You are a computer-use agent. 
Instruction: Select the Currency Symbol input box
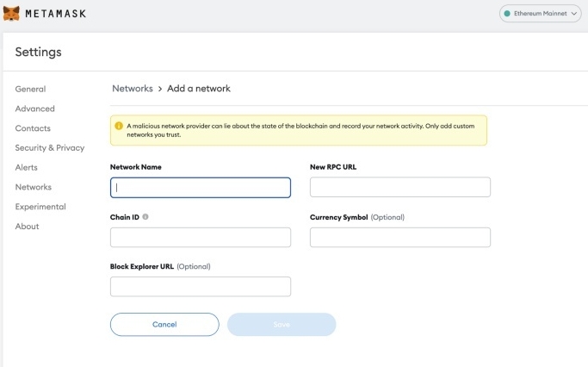click(x=399, y=237)
